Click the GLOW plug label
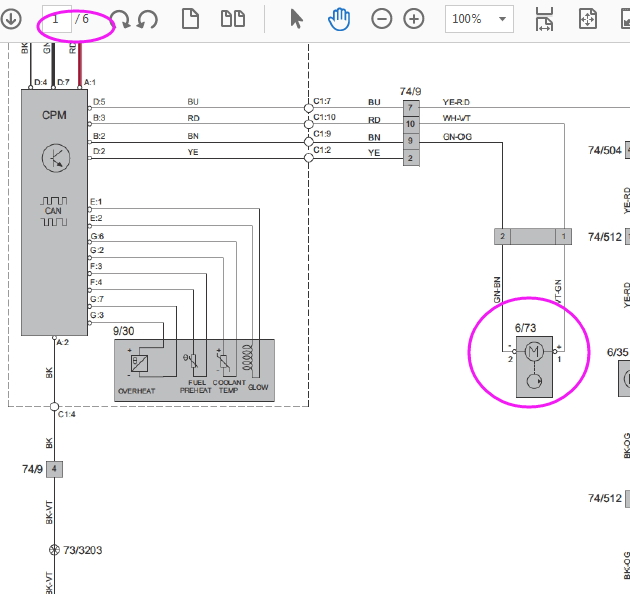The height and width of the screenshot is (594, 630). click(258, 387)
